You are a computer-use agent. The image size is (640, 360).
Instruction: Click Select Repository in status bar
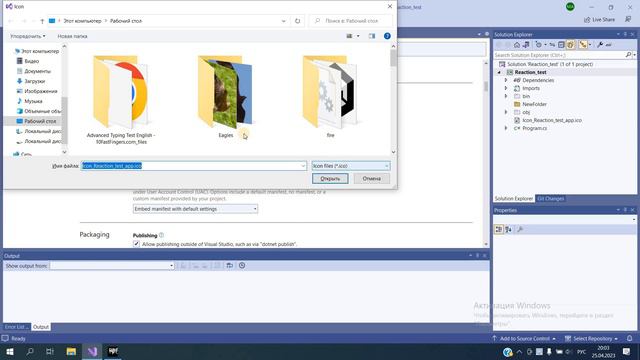(x=591, y=338)
